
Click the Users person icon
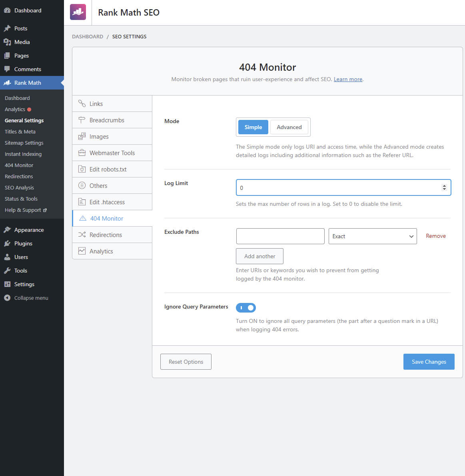(x=7, y=257)
